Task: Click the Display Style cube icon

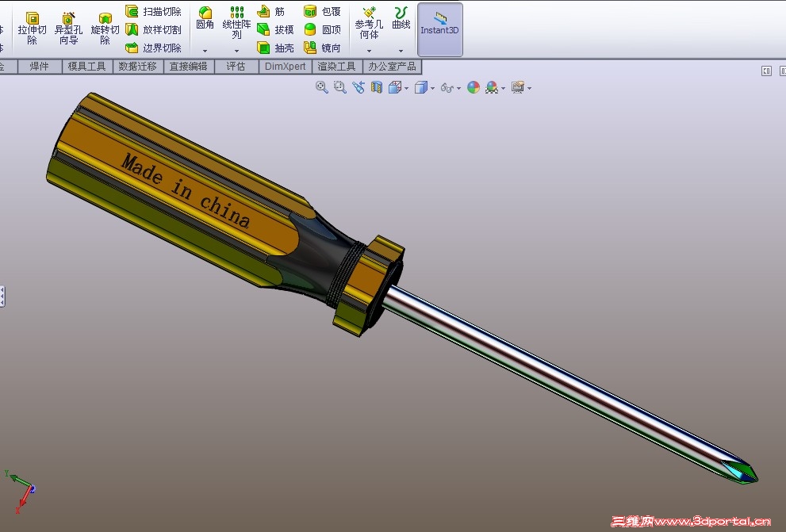Action: click(421, 88)
